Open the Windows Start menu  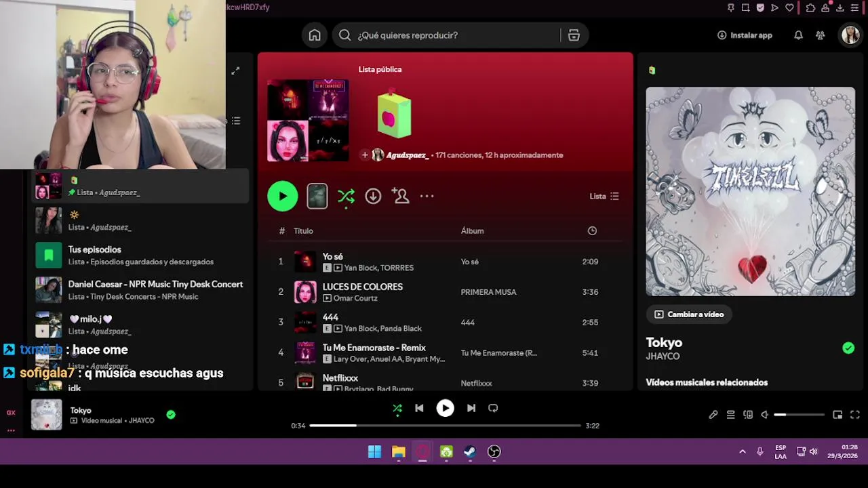click(374, 451)
